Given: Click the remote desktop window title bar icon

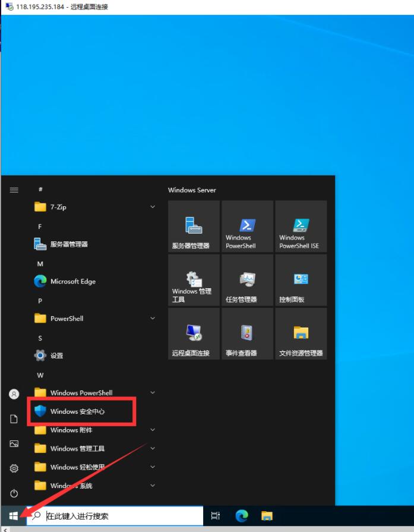Looking at the screenshot, I should [9, 7].
